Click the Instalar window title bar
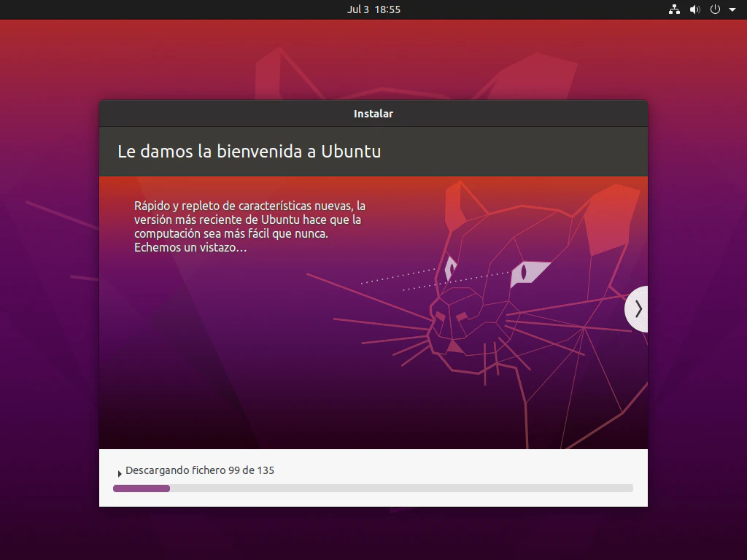747x560 pixels. coord(373,113)
